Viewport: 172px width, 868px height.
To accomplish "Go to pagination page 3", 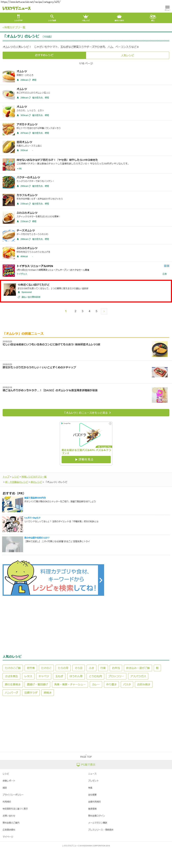I will 82,311.
